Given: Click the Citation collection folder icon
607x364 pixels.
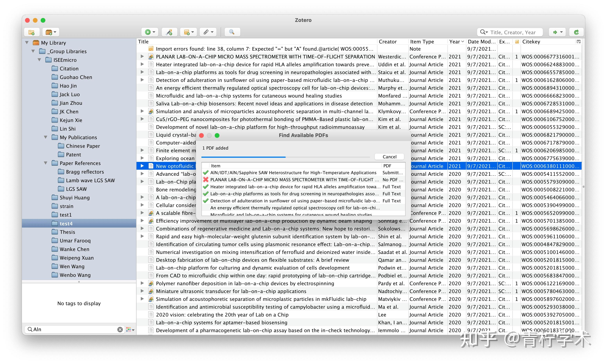Looking at the screenshot, I should [55, 68].
